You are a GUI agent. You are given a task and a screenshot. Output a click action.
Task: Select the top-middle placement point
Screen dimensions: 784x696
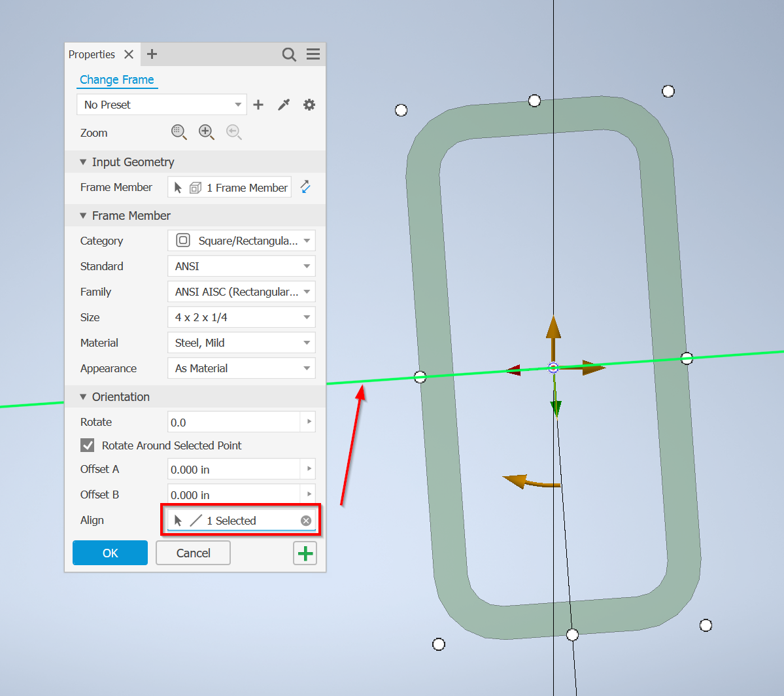pyautogui.click(x=534, y=101)
